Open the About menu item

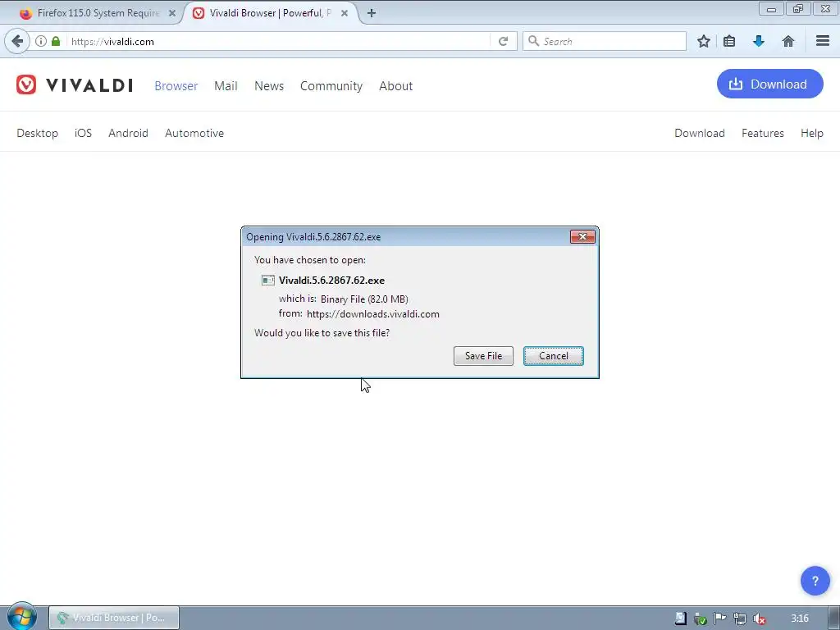(395, 85)
